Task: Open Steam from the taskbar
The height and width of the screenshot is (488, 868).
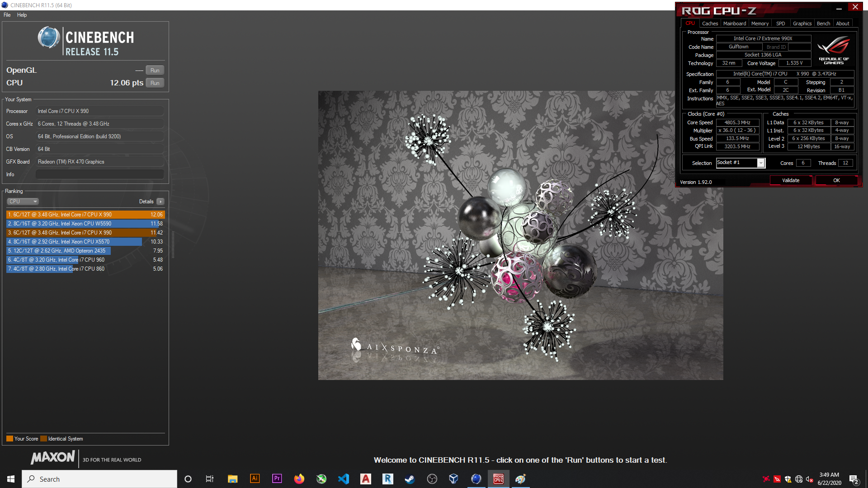Action: (x=410, y=479)
